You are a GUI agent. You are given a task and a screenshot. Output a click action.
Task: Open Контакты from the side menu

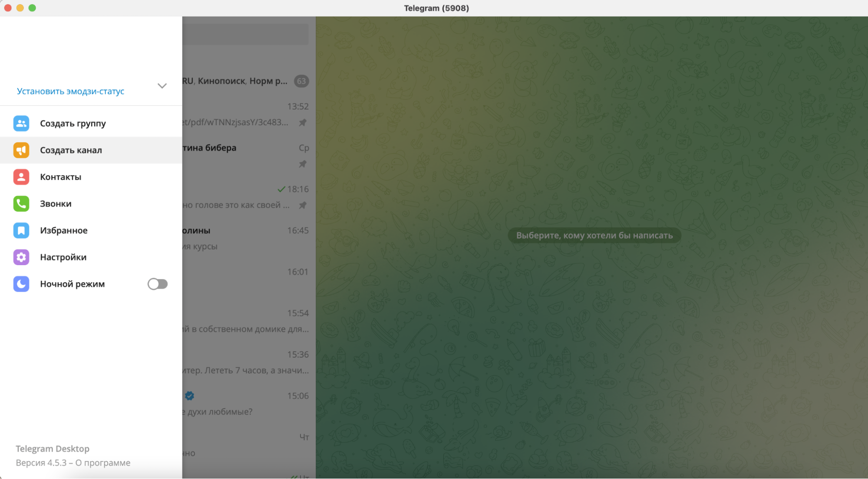91,177
